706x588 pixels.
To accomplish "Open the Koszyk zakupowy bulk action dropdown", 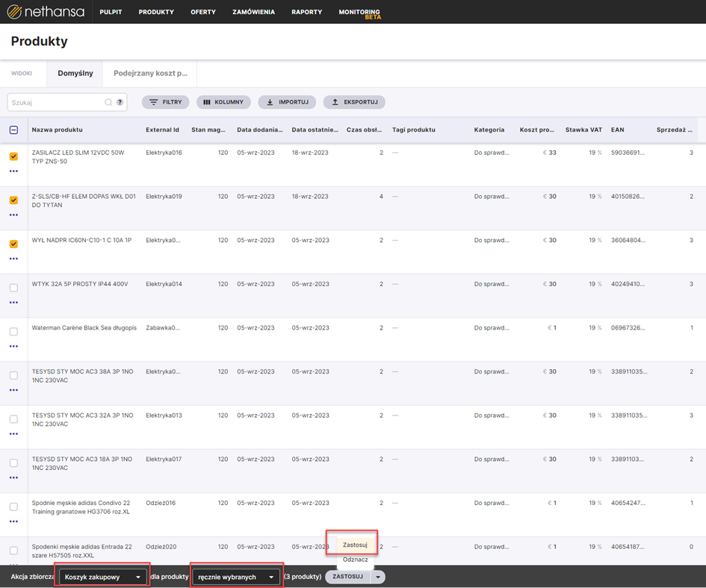I will pyautogui.click(x=102, y=577).
